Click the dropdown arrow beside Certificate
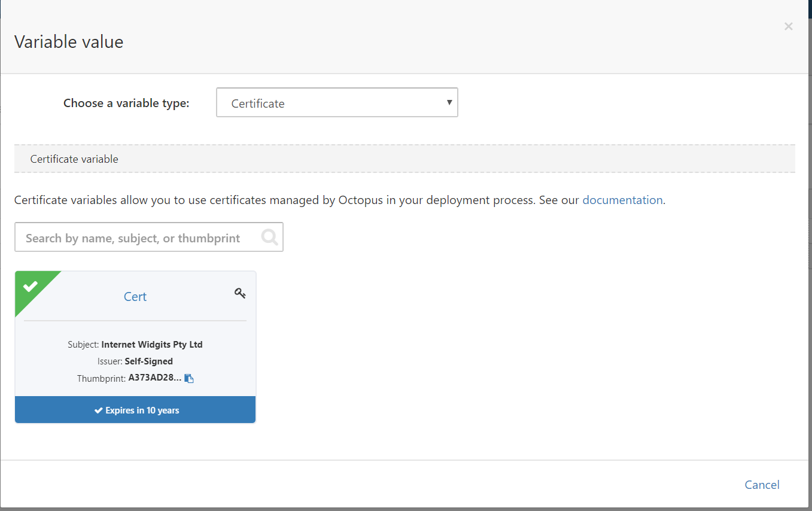Screen dimensions: 812x511 pos(449,102)
